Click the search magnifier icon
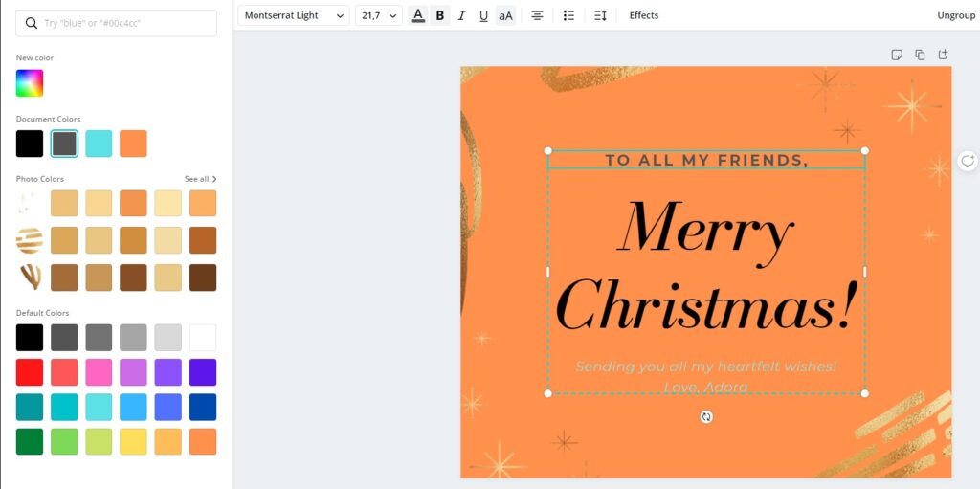980x489 pixels. pos(31,23)
